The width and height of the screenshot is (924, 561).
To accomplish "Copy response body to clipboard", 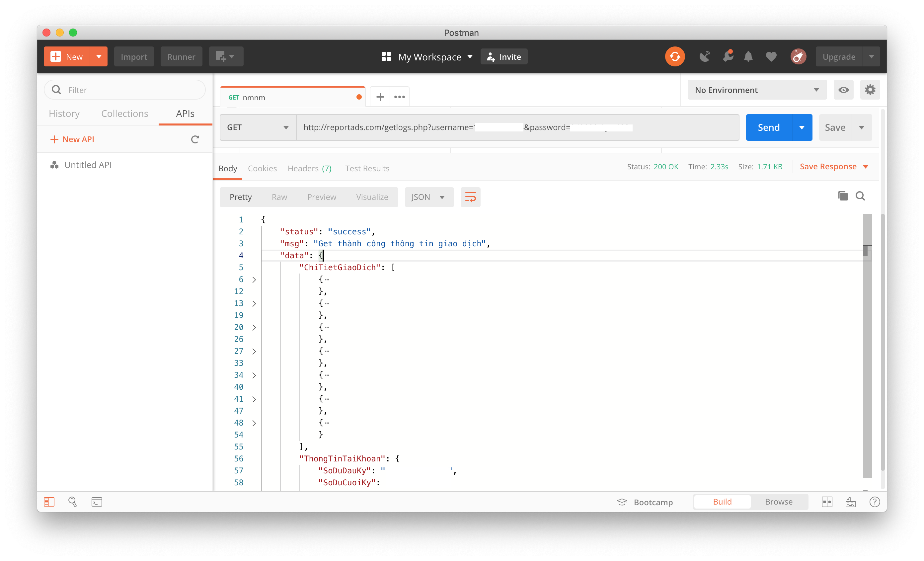I will (x=843, y=196).
